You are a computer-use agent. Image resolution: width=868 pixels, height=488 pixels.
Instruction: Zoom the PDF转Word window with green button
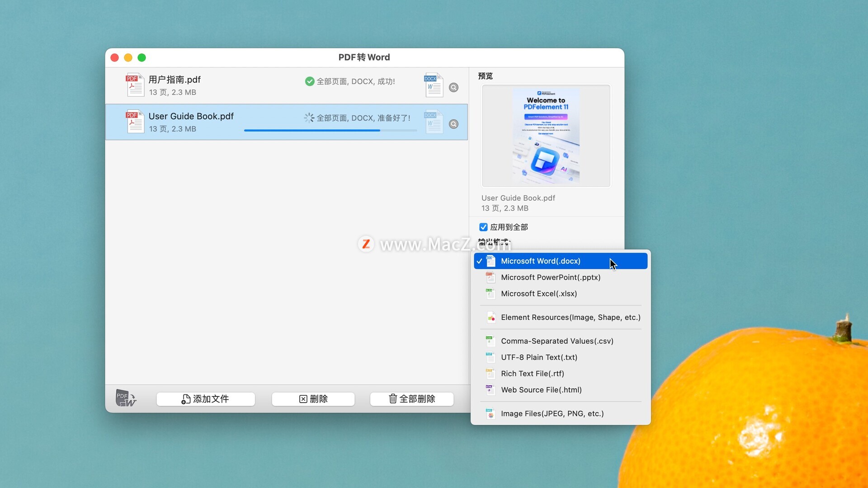[x=142, y=58]
